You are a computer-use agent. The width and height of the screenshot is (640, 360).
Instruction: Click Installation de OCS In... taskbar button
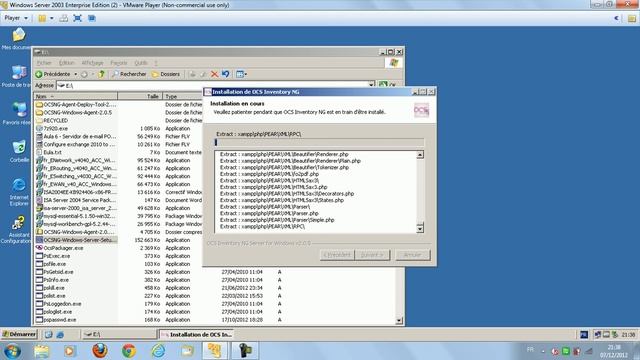click(x=196, y=334)
